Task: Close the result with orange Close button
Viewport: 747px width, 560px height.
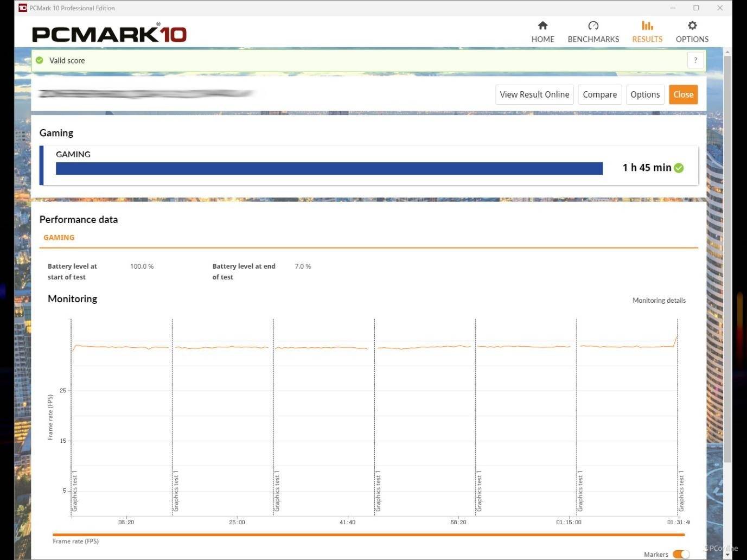Action: click(x=683, y=94)
